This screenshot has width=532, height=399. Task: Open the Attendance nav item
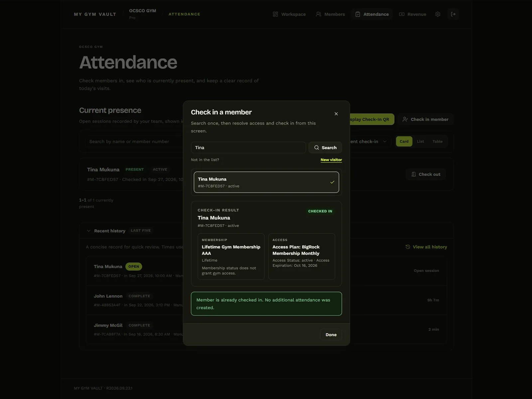pos(372,14)
